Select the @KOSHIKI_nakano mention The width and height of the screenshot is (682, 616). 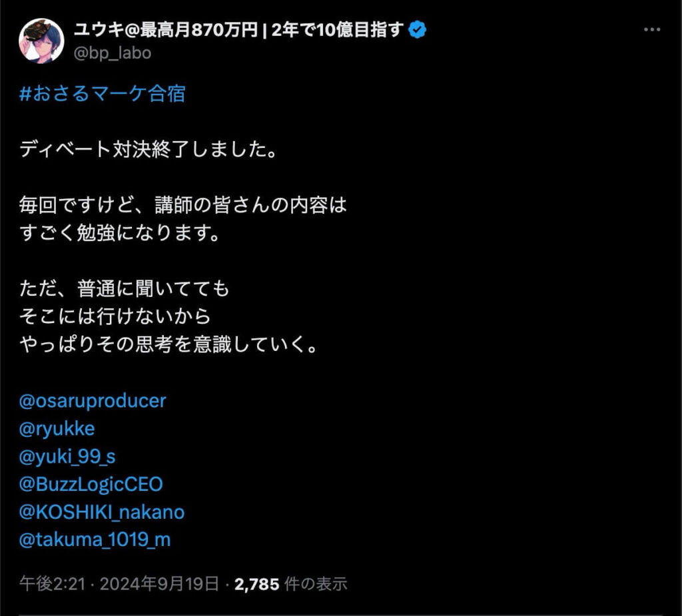102,511
